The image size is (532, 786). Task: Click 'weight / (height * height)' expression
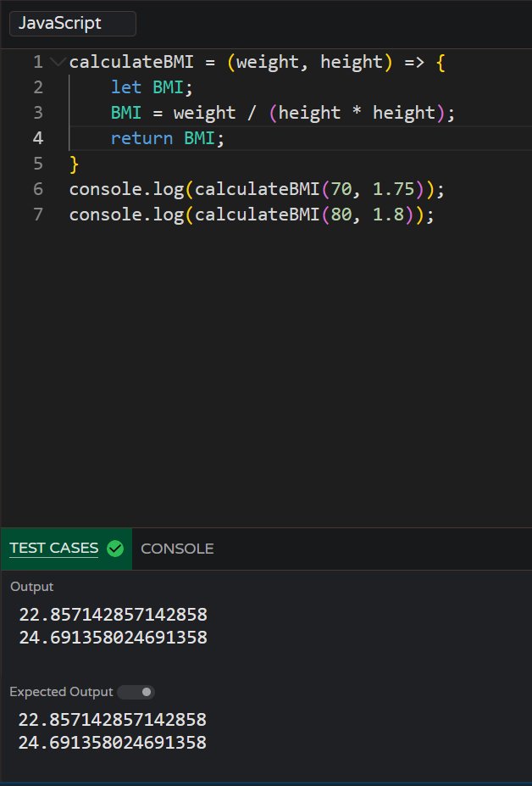click(x=308, y=114)
